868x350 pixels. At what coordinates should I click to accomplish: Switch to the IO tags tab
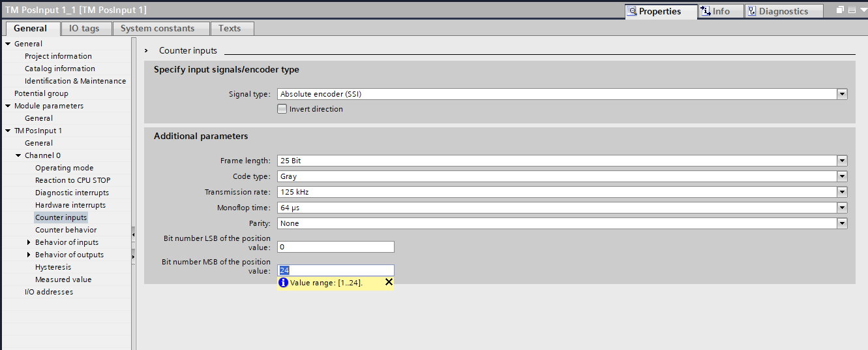pyautogui.click(x=85, y=28)
